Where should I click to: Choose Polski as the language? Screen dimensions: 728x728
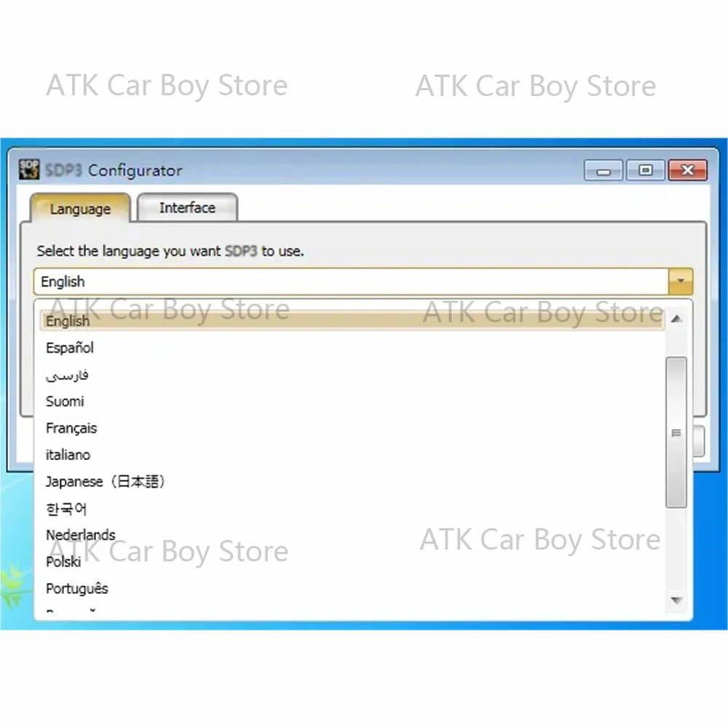click(x=352, y=562)
